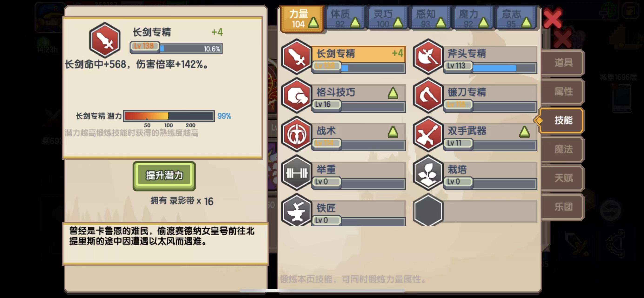Select the 长剑专精 sword skill icon
The width and height of the screenshot is (644, 298).
click(x=297, y=57)
